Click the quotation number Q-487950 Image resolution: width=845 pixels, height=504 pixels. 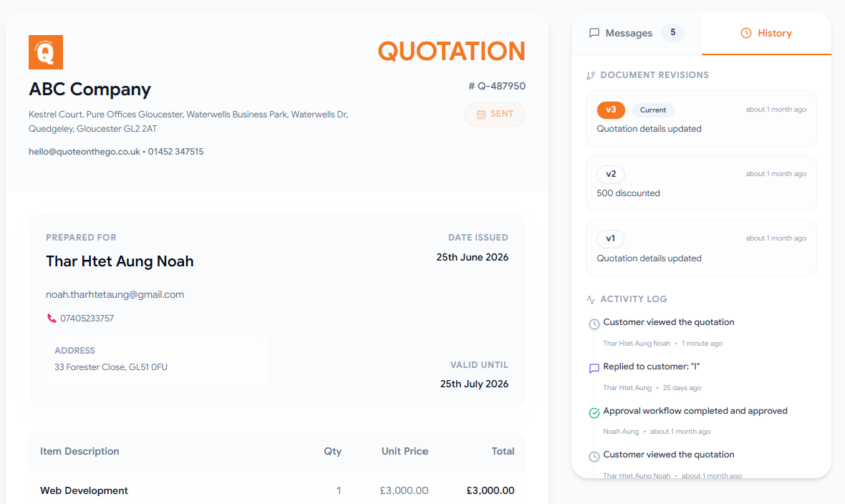497,86
